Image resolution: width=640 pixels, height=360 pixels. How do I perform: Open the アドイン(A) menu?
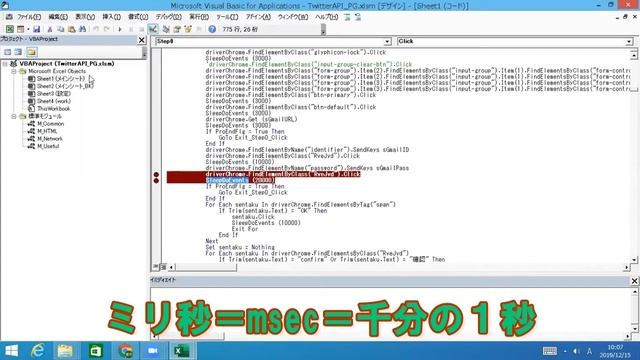click(x=258, y=17)
